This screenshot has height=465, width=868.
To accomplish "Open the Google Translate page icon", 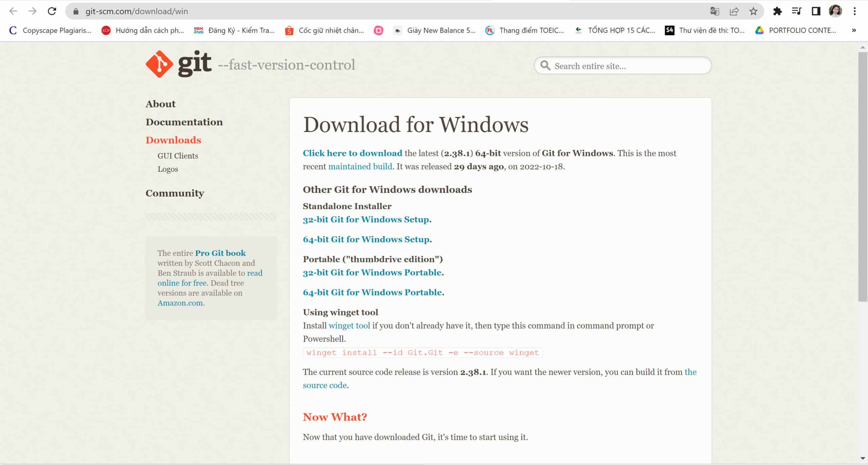I will pyautogui.click(x=715, y=11).
